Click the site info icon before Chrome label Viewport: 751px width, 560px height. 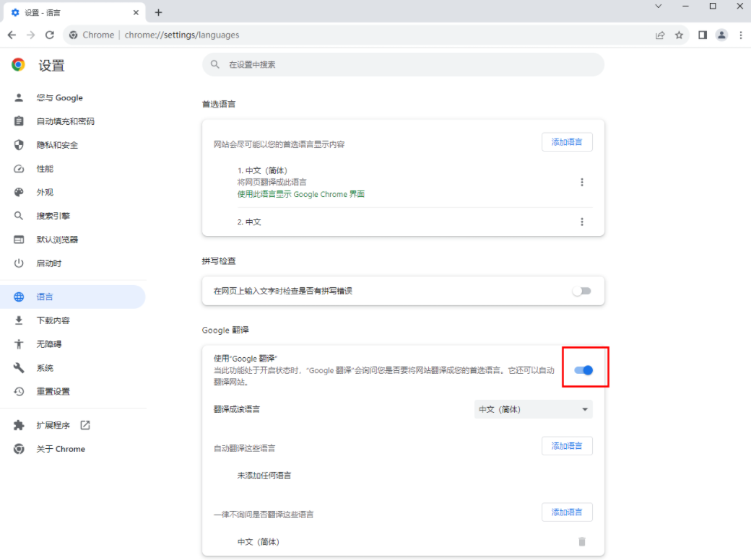point(73,35)
